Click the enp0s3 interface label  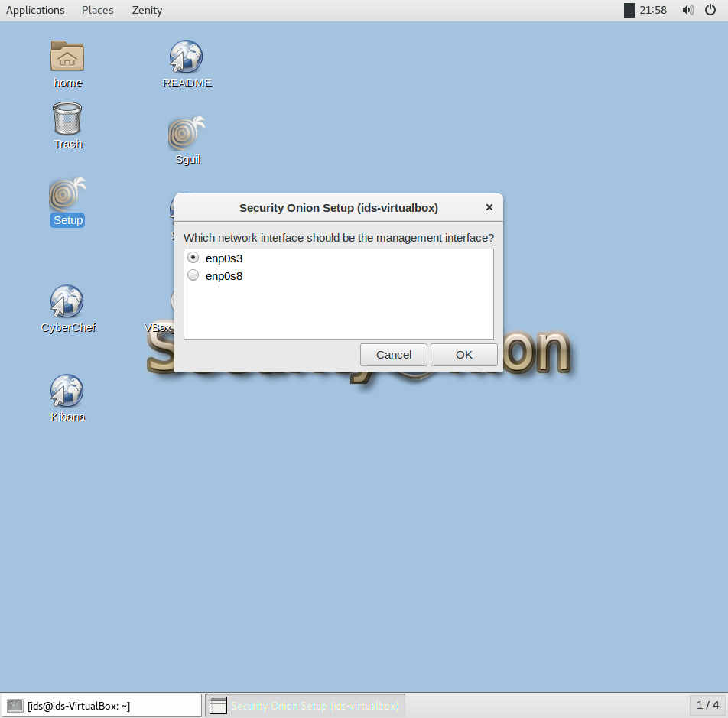(224, 258)
